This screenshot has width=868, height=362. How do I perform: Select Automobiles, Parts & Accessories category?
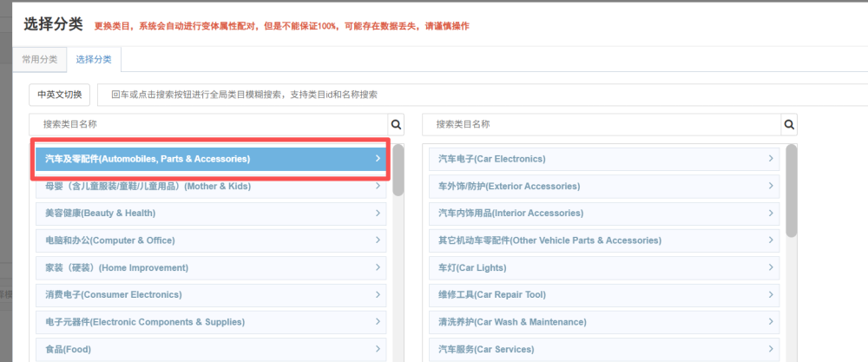(211, 159)
